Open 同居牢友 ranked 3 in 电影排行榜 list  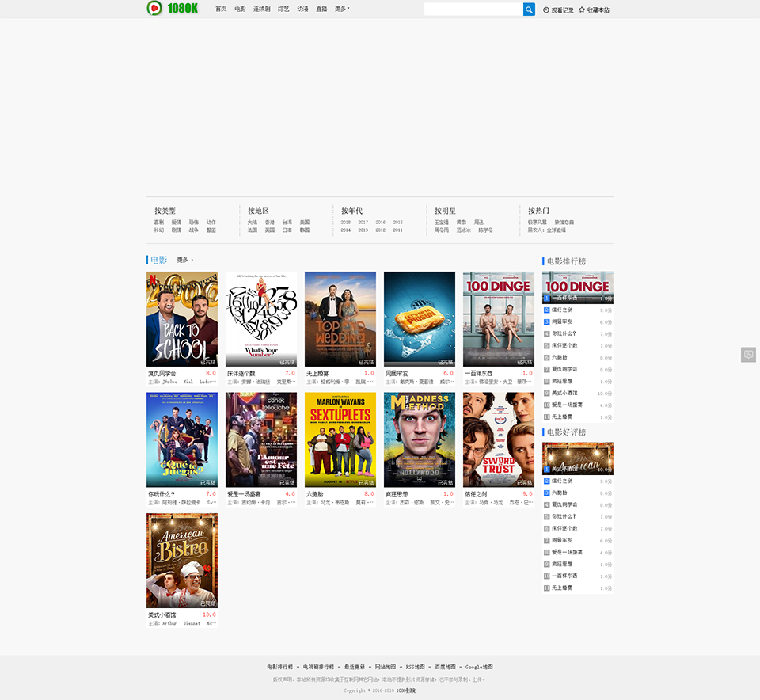point(562,321)
